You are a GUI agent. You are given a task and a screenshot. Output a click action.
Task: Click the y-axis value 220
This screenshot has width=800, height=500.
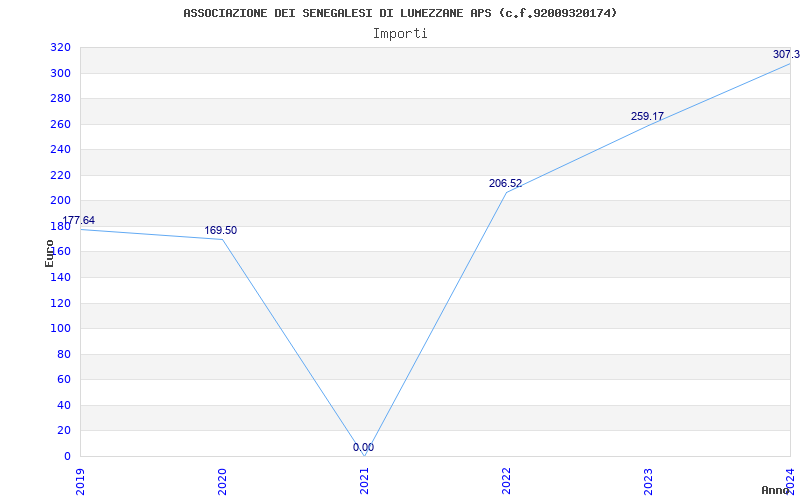60,175
